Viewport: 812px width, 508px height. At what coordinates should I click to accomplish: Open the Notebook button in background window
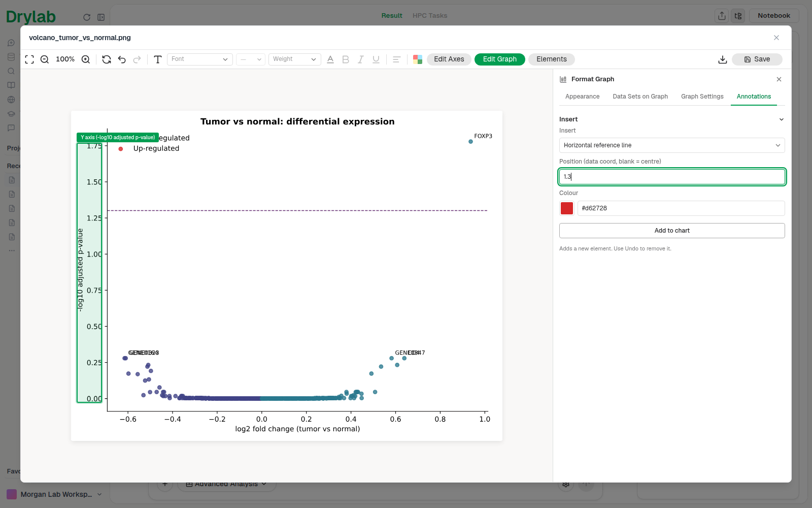point(774,16)
